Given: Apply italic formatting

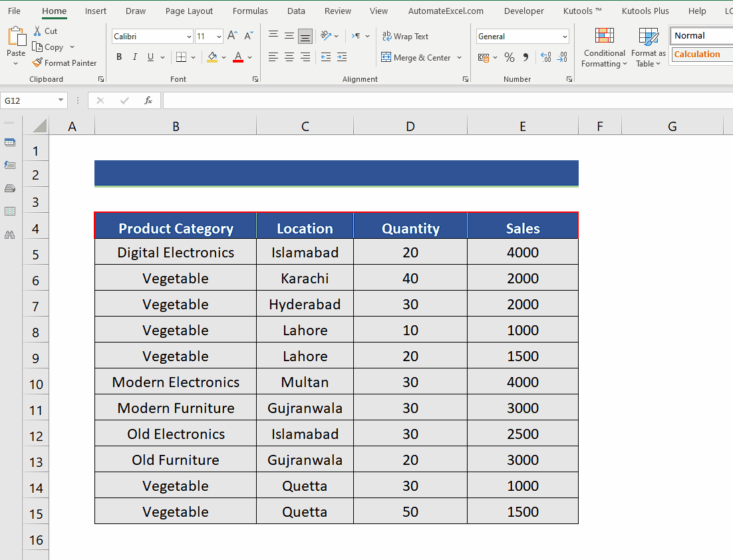Looking at the screenshot, I should pos(134,57).
